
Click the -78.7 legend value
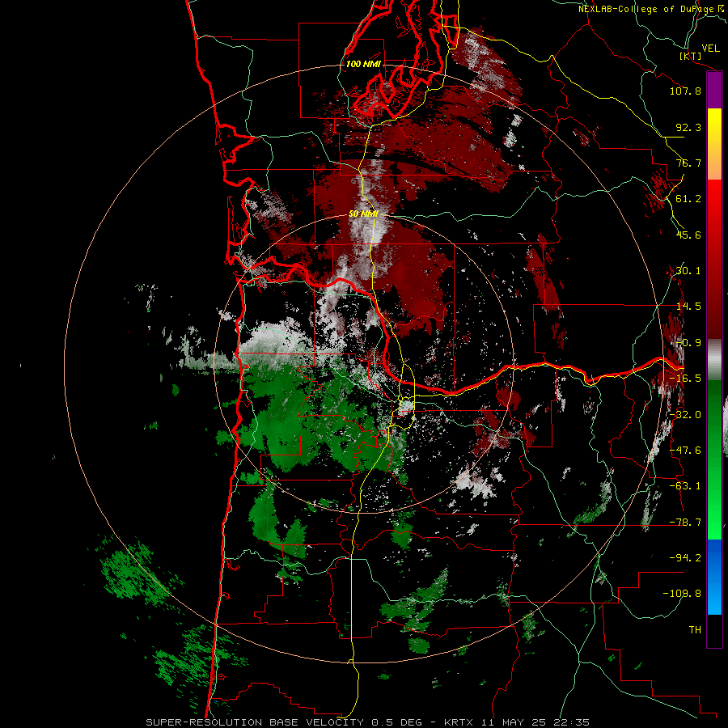coord(685,523)
